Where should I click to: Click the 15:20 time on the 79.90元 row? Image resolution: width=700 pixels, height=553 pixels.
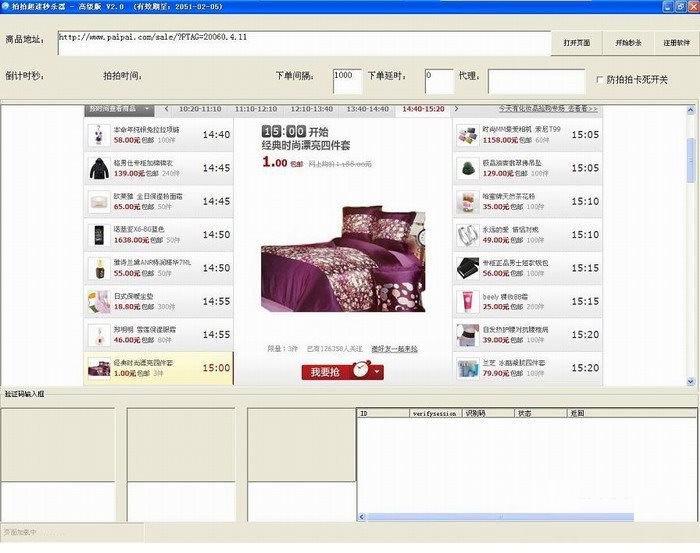(585, 368)
